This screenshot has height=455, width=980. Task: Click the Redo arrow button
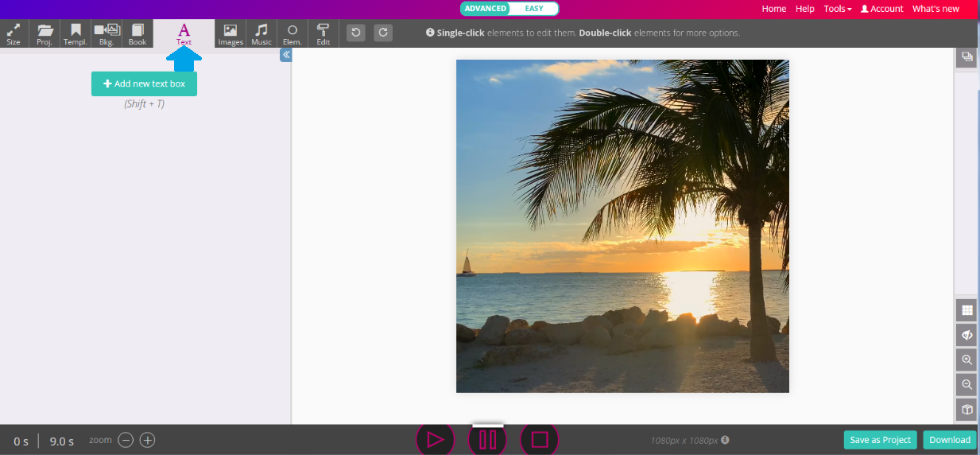tap(383, 33)
